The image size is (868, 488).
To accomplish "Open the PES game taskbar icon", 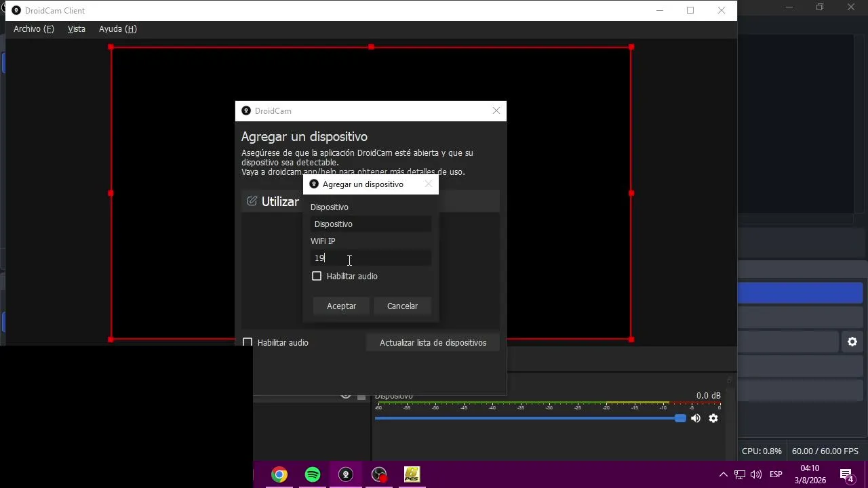I will click(x=412, y=474).
